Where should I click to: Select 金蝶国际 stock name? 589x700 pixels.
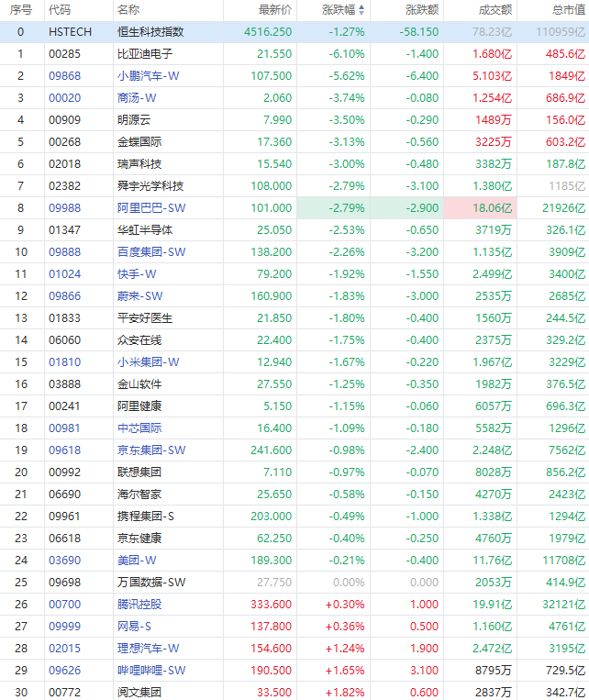(x=139, y=142)
